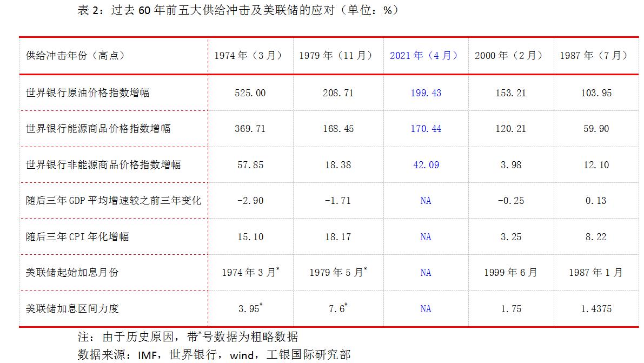Click cell value '0.13'
Image resolution: width=644 pixels, height=363 pixels.
click(595, 201)
